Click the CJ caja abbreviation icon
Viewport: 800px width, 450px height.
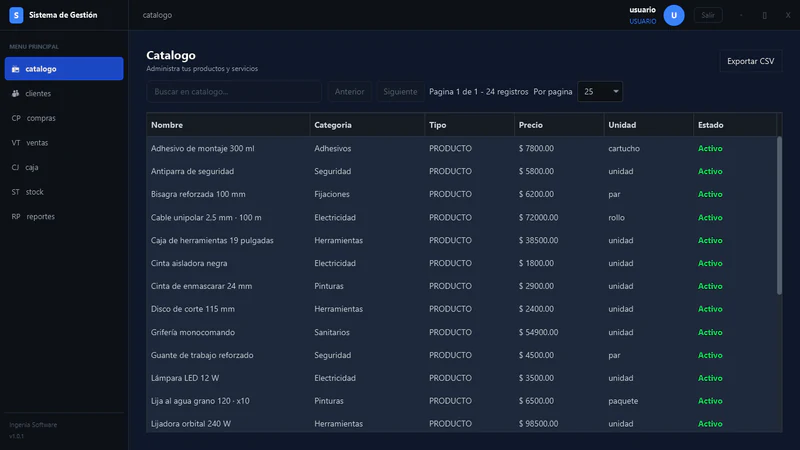click(x=15, y=167)
